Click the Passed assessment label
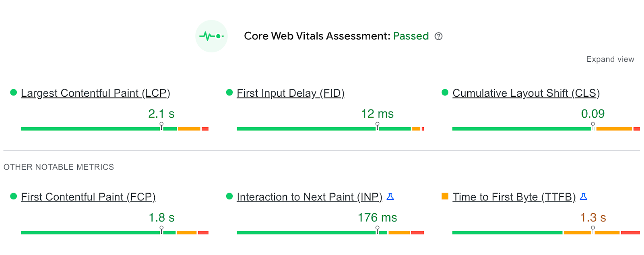 [411, 36]
